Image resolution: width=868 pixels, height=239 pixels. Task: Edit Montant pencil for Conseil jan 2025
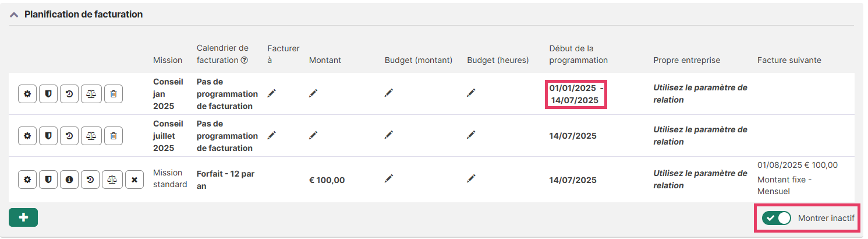313,93
